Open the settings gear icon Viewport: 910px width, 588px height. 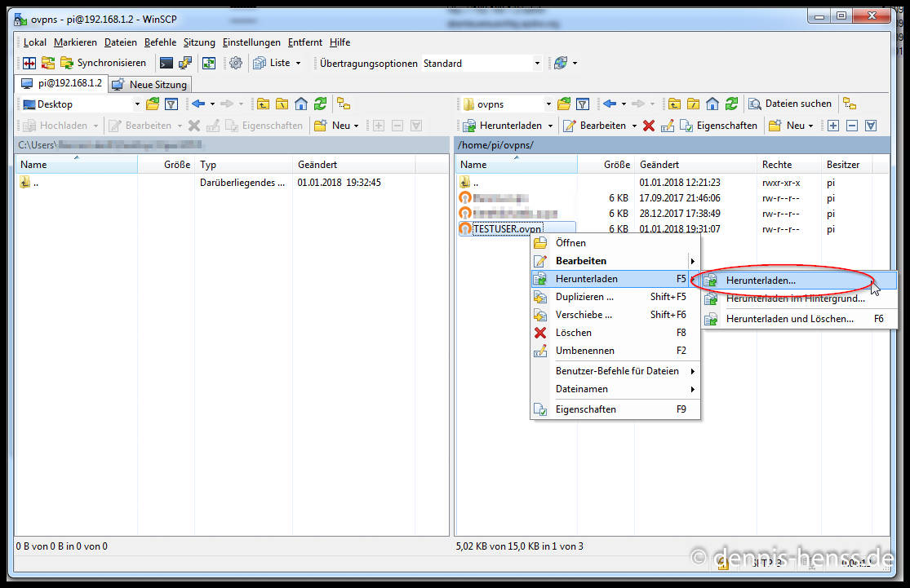(236, 64)
